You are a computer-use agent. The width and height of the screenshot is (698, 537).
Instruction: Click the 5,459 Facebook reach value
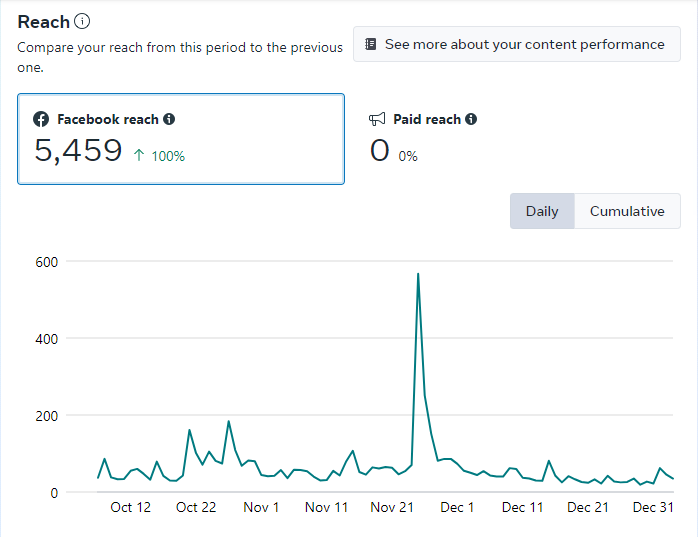pos(78,151)
